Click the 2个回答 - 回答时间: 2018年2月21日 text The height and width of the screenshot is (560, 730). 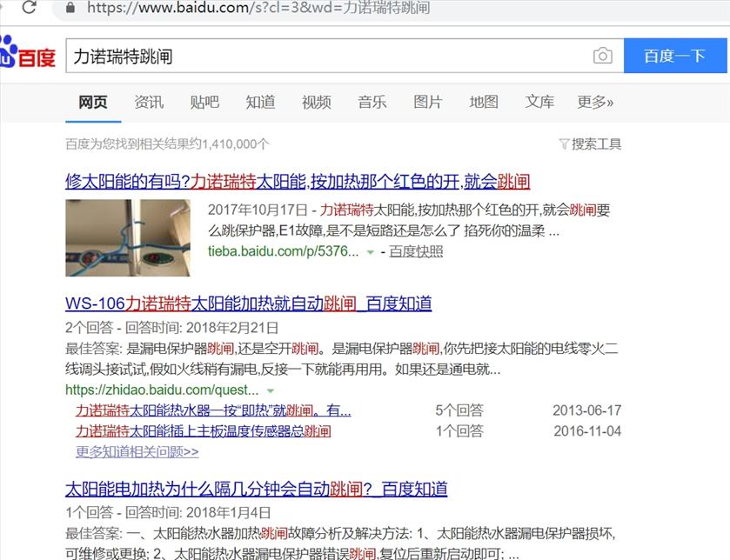171,328
